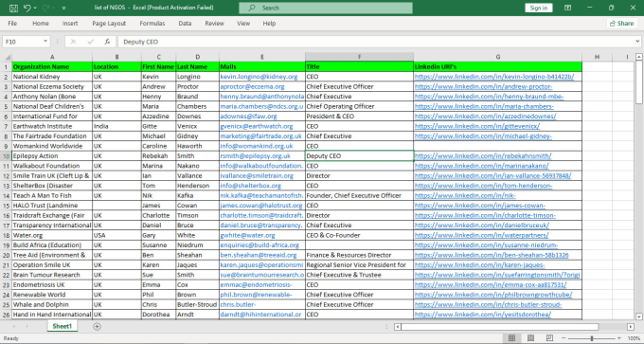Image resolution: width=644 pixels, height=344 pixels.
Task: Open the Formulas tab
Action: click(152, 24)
